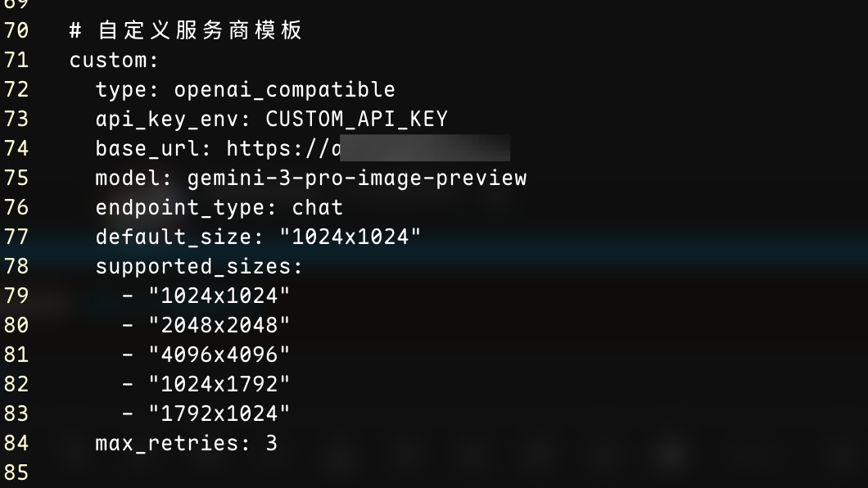The width and height of the screenshot is (868, 488).
Task: Click the default_size "1024x1024" value
Action: coord(350,237)
